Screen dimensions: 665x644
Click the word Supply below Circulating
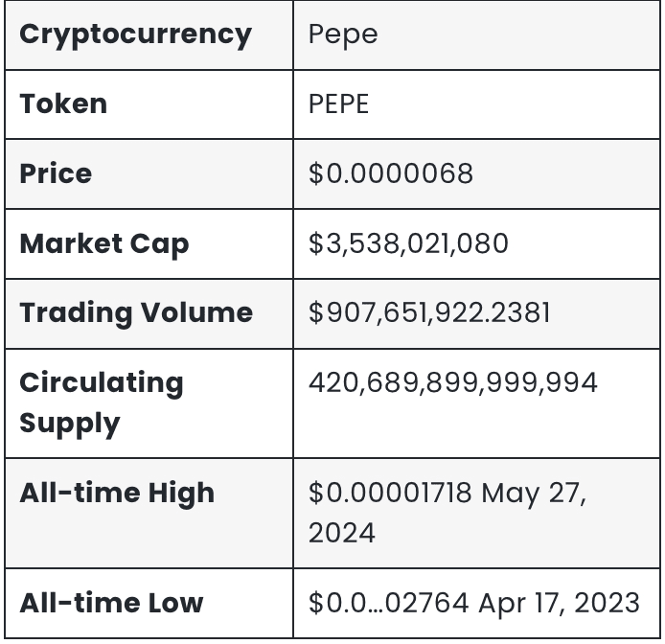[70, 423]
